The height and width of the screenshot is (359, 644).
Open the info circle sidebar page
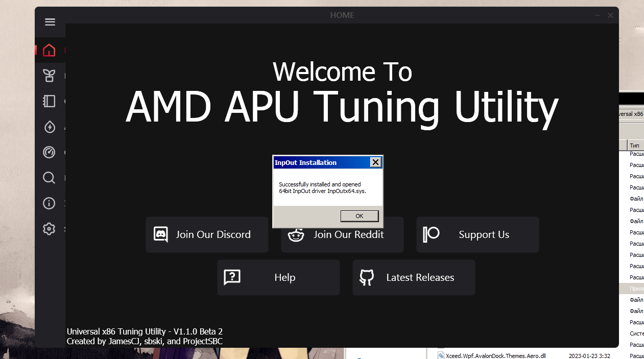coord(49,203)
